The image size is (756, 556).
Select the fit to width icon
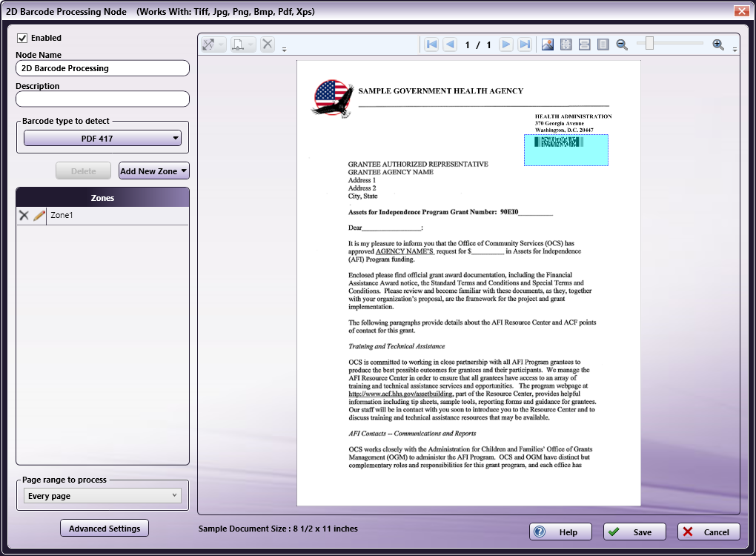(585, 44)
